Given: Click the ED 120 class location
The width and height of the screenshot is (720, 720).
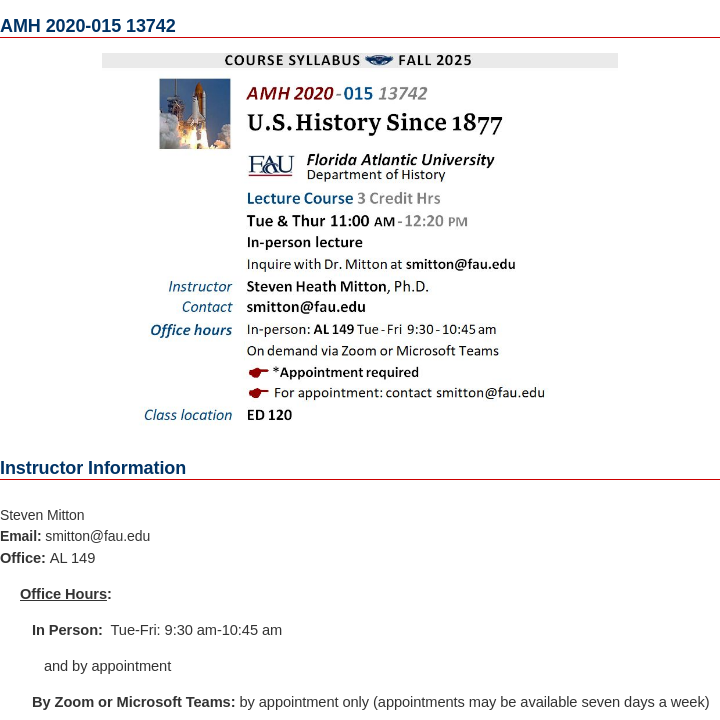Looking at the screenshot, I should tap(270, 415).
